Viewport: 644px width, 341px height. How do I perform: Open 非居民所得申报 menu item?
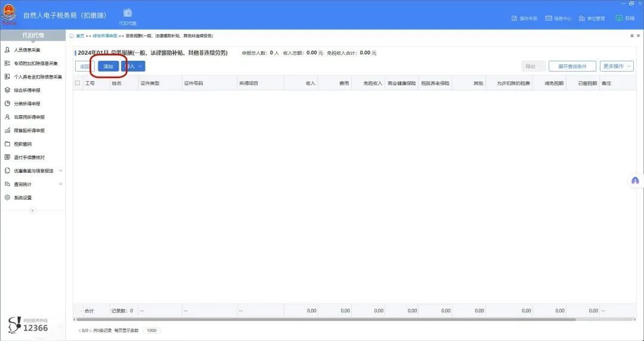click(29, 117)
